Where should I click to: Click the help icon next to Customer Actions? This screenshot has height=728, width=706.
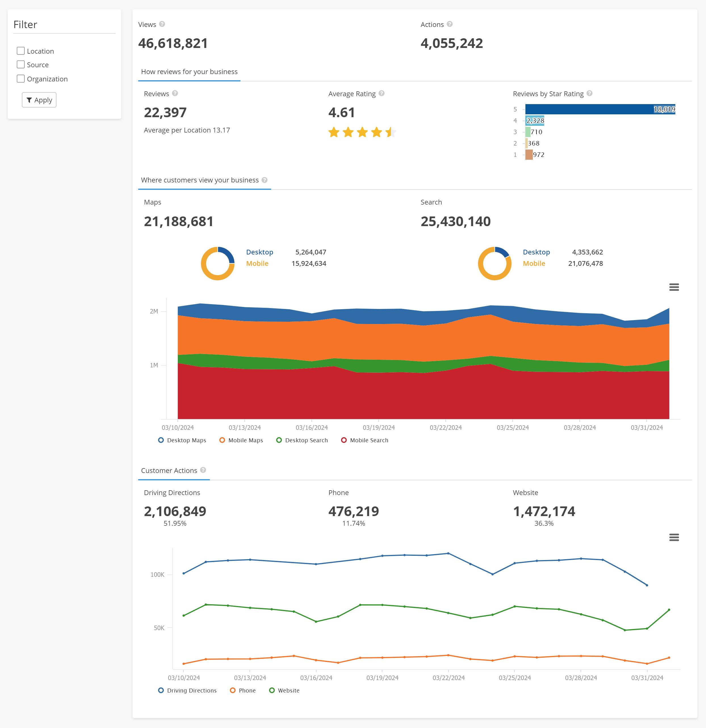pyautogui.click(x=203, y=470)
